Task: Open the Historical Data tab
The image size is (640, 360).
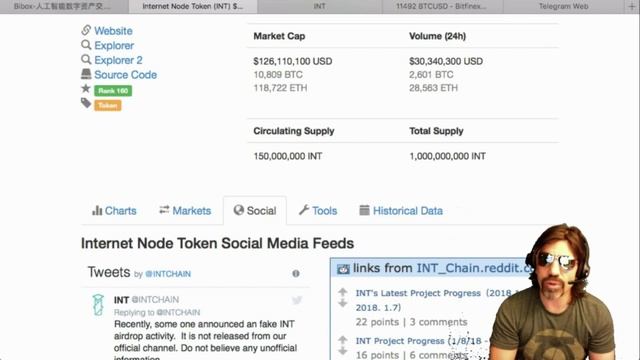Action: coord(401,211)
